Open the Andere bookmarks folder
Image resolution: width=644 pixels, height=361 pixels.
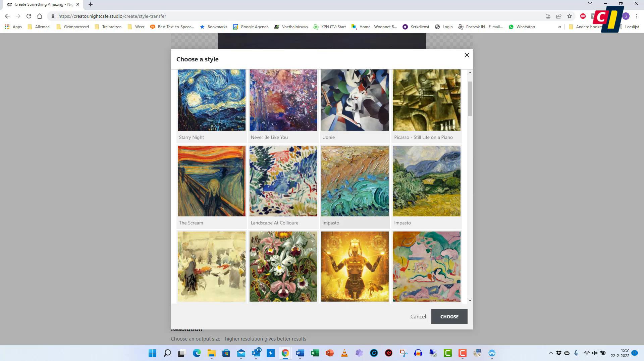coord(585,27)
